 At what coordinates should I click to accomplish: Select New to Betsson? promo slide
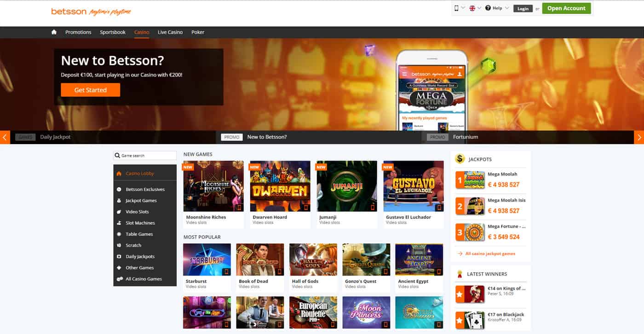pos(267,137)
